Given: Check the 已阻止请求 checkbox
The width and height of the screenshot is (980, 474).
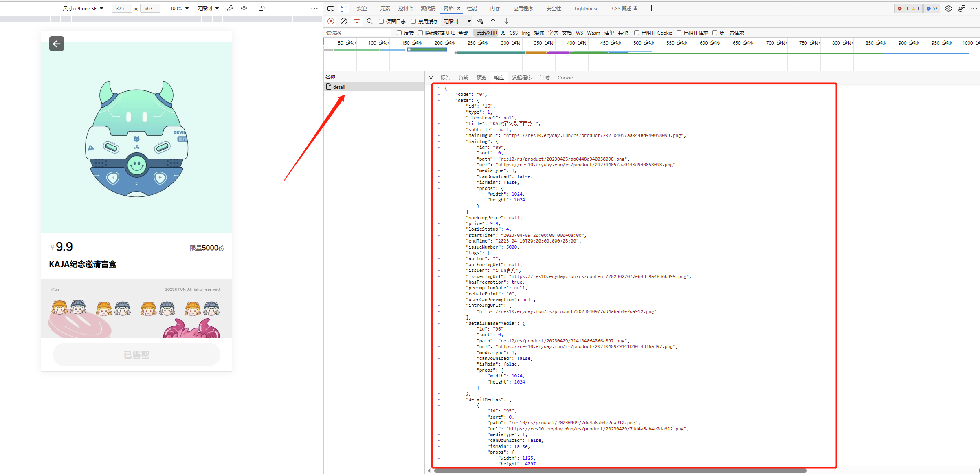Looking at the screenshot, I should (679, 33).
